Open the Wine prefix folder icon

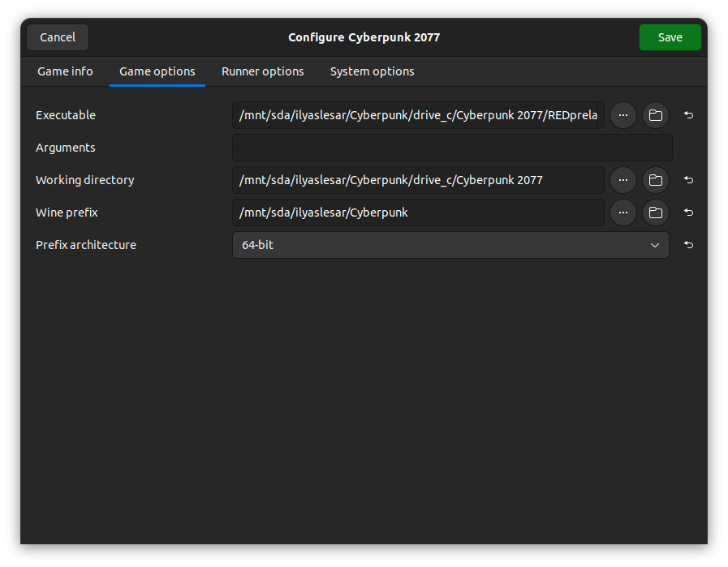(656, 213)
